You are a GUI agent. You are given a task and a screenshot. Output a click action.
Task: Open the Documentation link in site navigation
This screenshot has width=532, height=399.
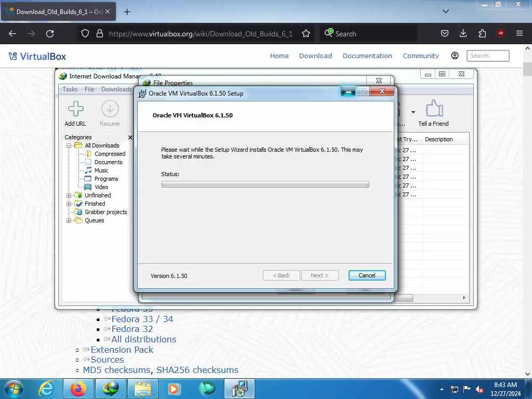(367, 56)
